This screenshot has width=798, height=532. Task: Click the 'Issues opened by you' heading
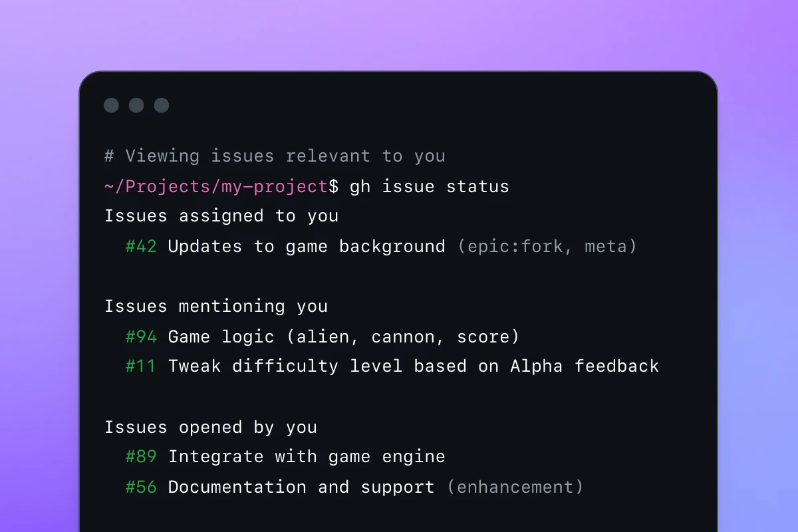click(211, 427)
